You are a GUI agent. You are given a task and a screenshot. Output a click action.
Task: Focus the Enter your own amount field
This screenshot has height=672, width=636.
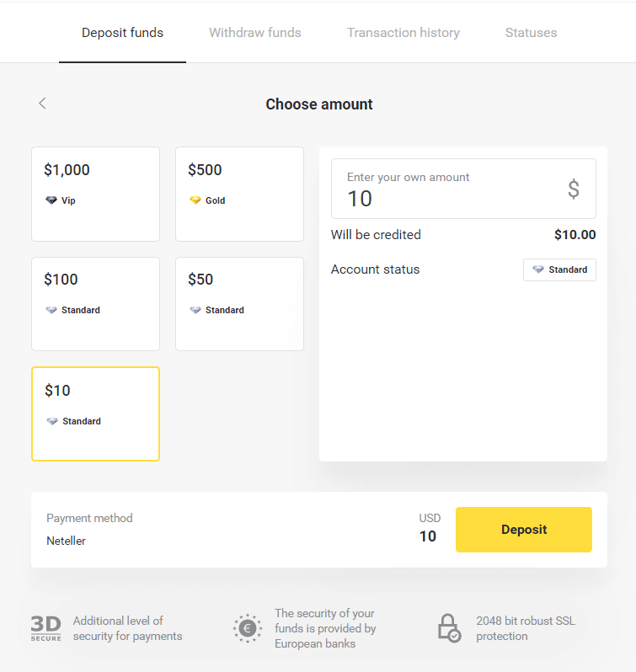[446, 189]
